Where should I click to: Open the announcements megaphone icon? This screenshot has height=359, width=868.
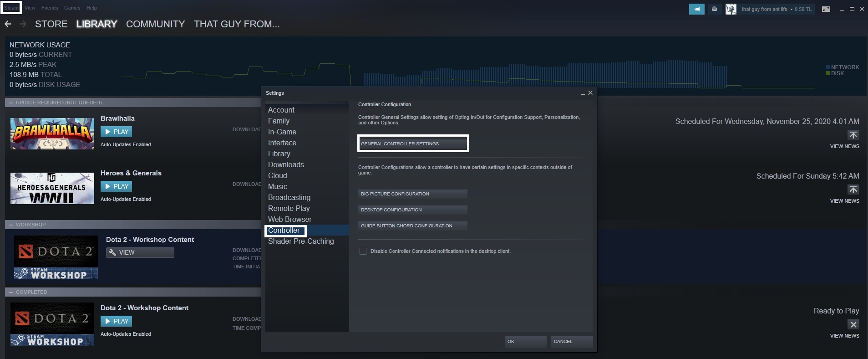tap(696, 9)
